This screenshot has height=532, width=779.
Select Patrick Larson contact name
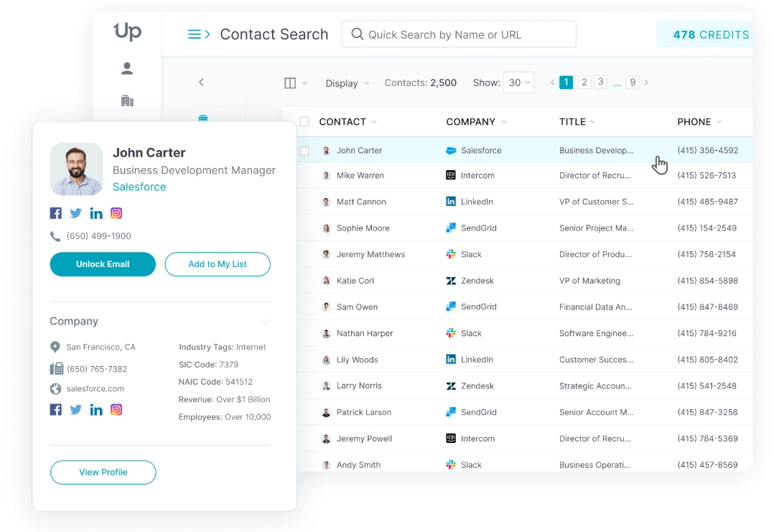[364, 412]
